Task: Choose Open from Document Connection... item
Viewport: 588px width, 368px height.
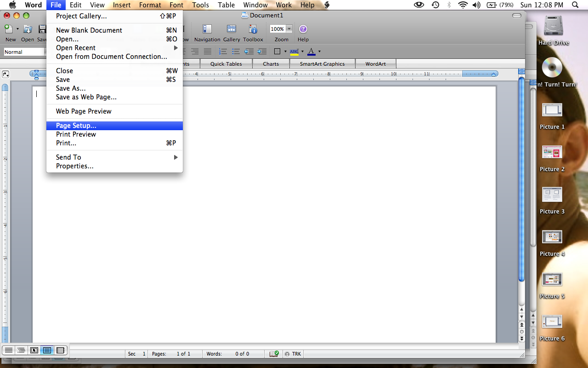Action: point(114,57)
